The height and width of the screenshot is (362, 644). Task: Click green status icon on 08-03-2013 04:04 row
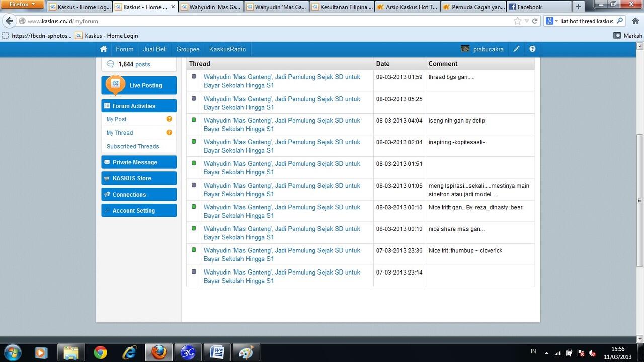coord(194,120)
